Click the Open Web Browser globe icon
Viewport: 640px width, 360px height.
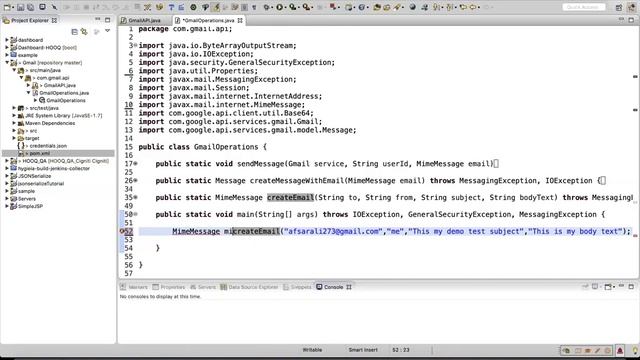(412, 7)
